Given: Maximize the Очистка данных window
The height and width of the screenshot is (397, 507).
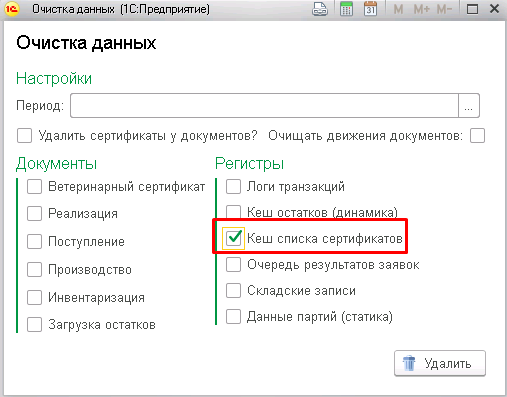Looking at the screenshot, I should tap(472, 9).
